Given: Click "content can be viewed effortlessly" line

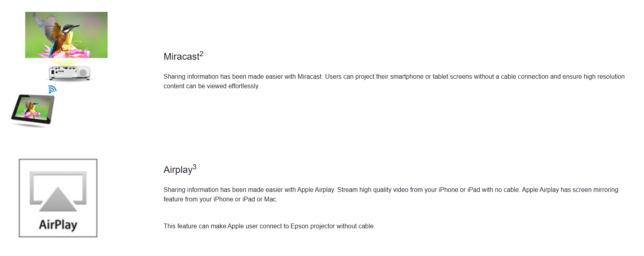Looking at the screenshot, I should pos(211,86).
